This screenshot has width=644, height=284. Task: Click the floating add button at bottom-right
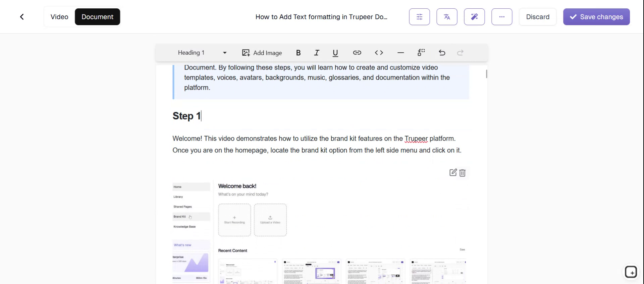pyautogui.click(x=631, y=272)
